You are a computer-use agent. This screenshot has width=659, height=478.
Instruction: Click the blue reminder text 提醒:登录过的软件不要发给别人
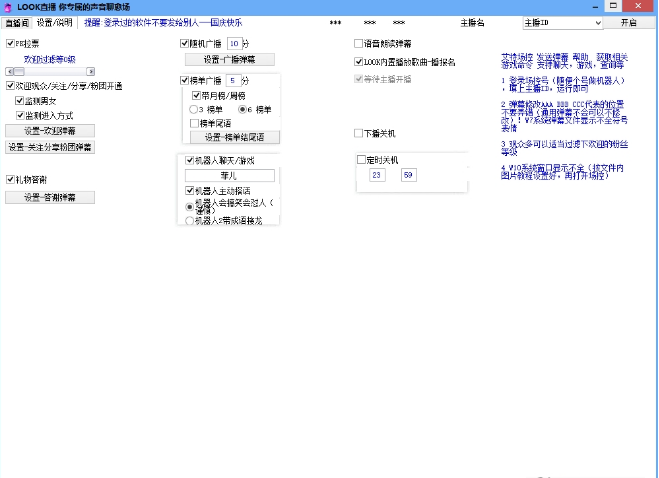(163, 23)
